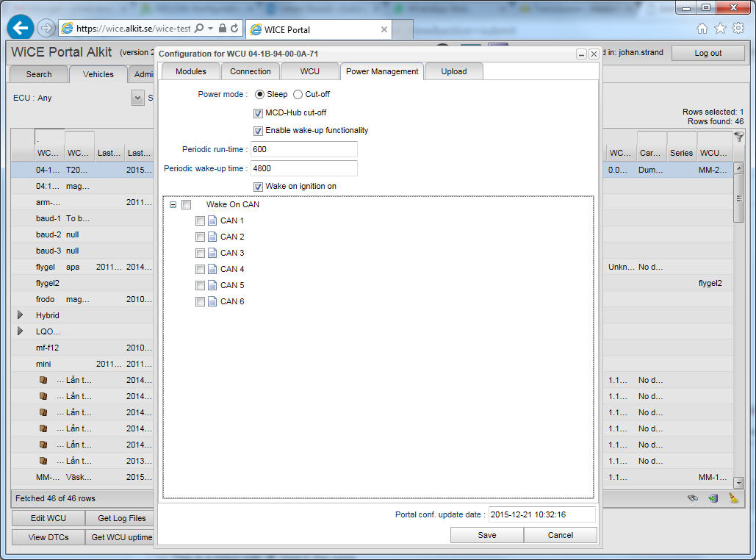The image size is (756, 560).
Task: Toggle Wake on ignition on checkbox
Action: [258, 187]
